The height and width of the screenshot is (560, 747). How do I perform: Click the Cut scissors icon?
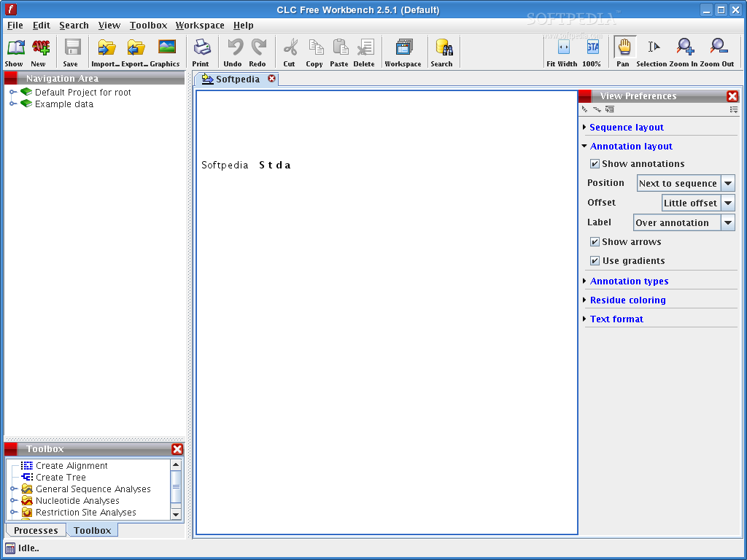click(290, 47)
